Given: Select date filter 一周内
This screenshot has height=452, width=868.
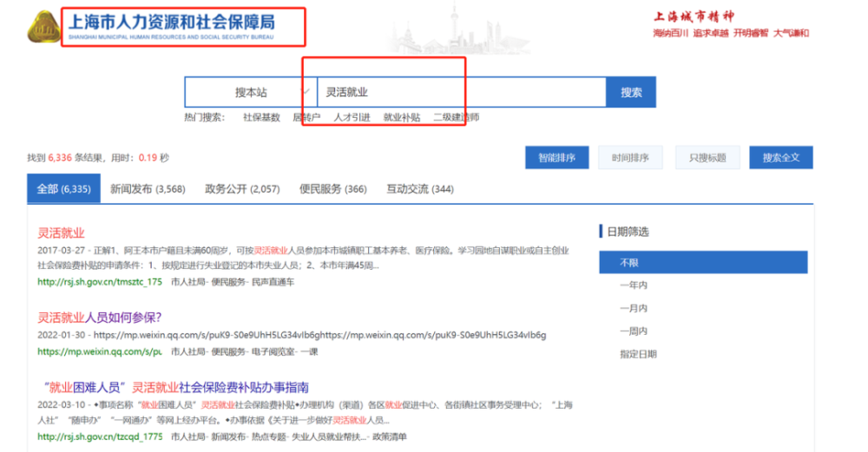Looking at the screenshot, I should tap(634, 331).
